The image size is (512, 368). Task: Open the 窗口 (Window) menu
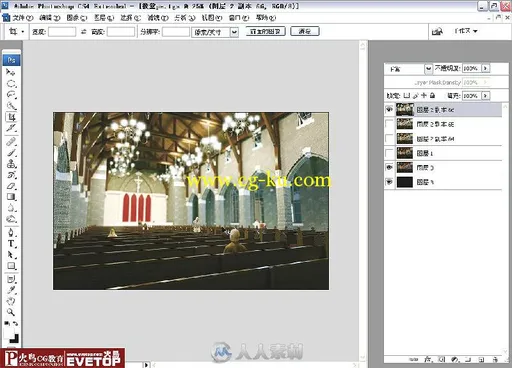point(239,18)
